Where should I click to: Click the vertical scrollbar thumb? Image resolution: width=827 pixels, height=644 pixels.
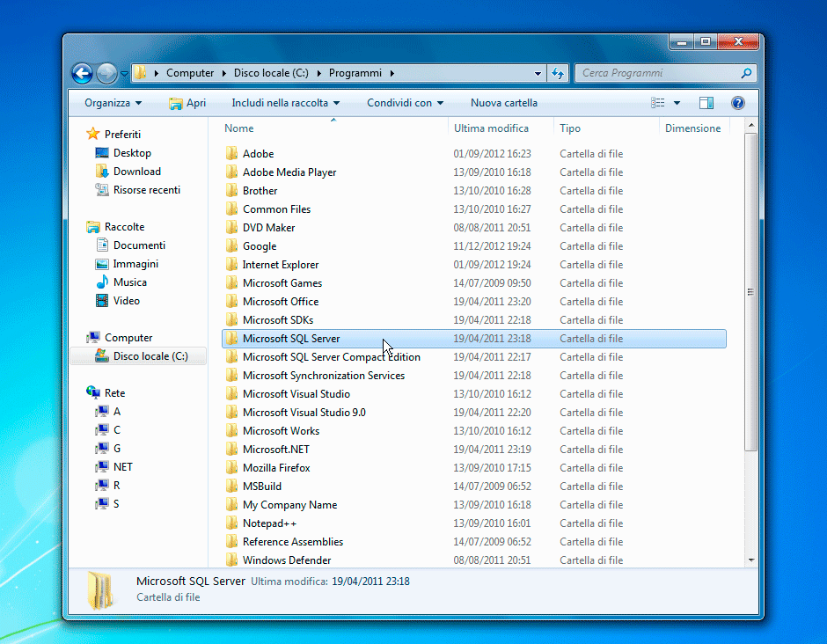pyautogui.click(x=751, y=292)
